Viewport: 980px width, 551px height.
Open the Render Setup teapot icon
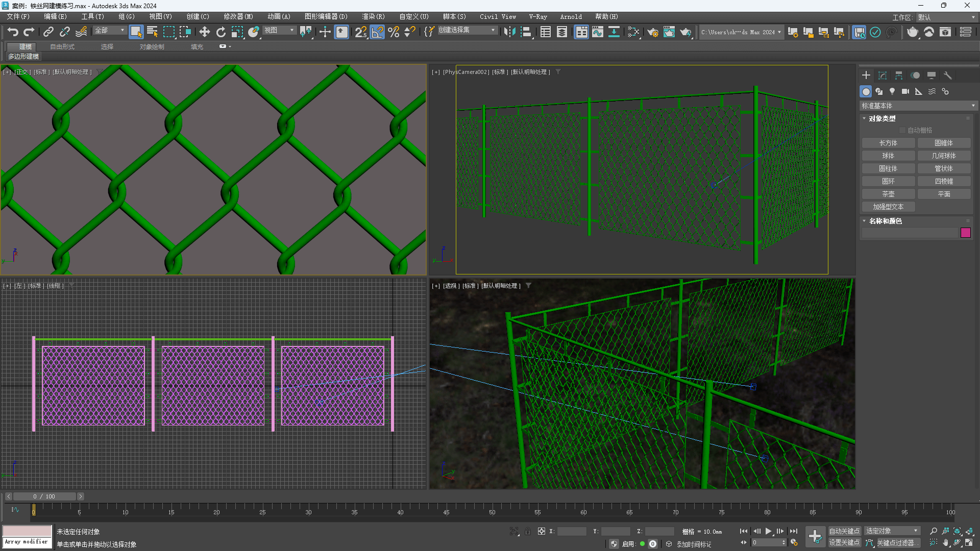click(653, 32)
